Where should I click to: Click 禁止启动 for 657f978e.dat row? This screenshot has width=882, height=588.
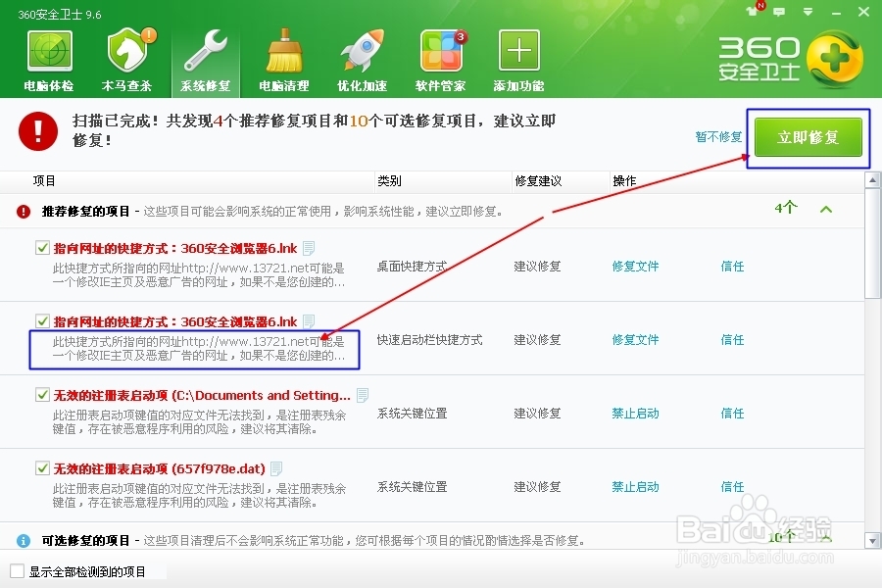[x=635, y=487]
